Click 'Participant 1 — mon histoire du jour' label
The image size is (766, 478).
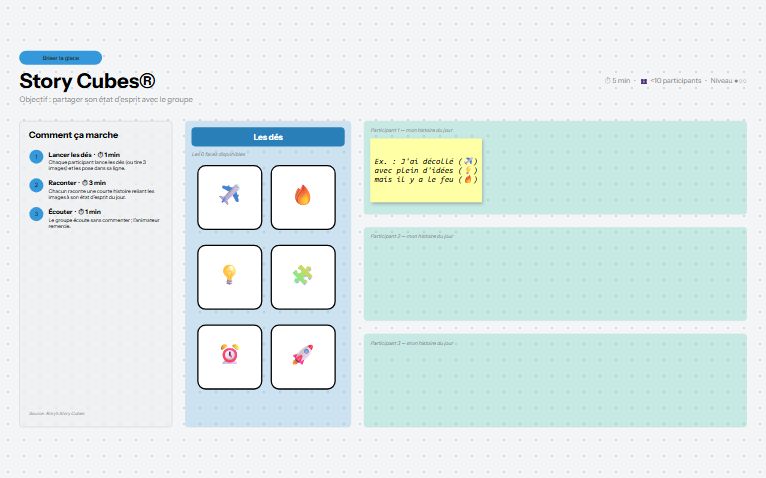tap(411, 130)
